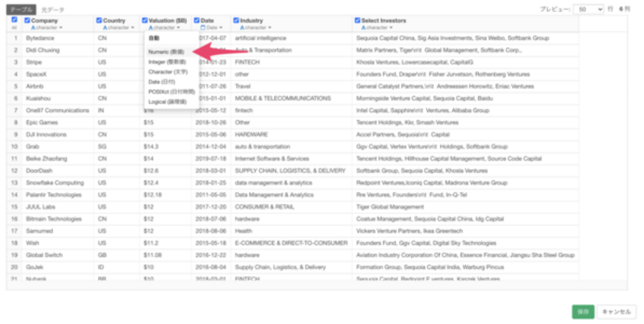Screen dimensions: 644x324
Task: Click the green 保存 button
Action: click(x=583, y=311)
